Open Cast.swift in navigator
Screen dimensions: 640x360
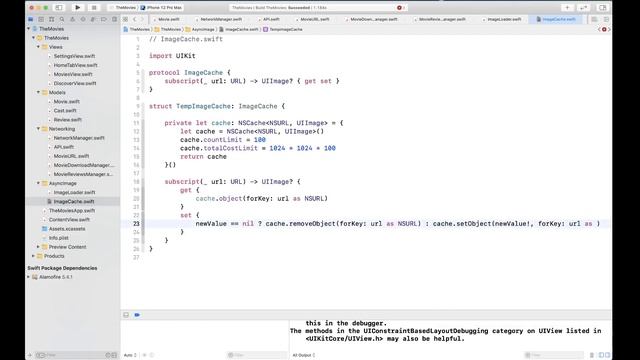pyautogui.click(x=64, y=111)
